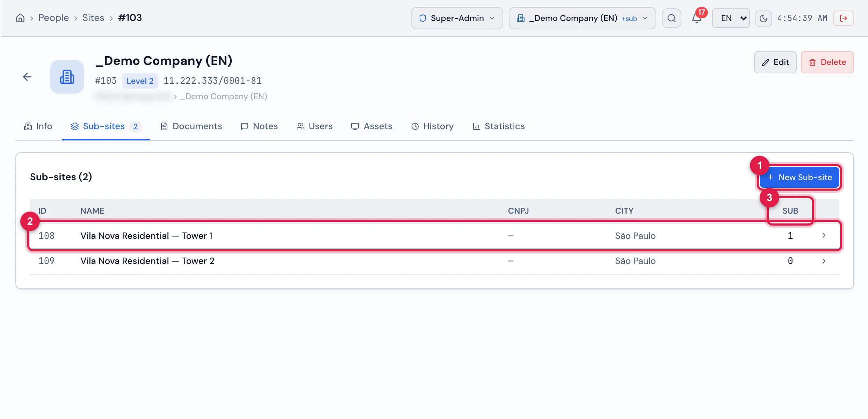Open the global search icon
The image size is (868, 419).
pos(671,18)
